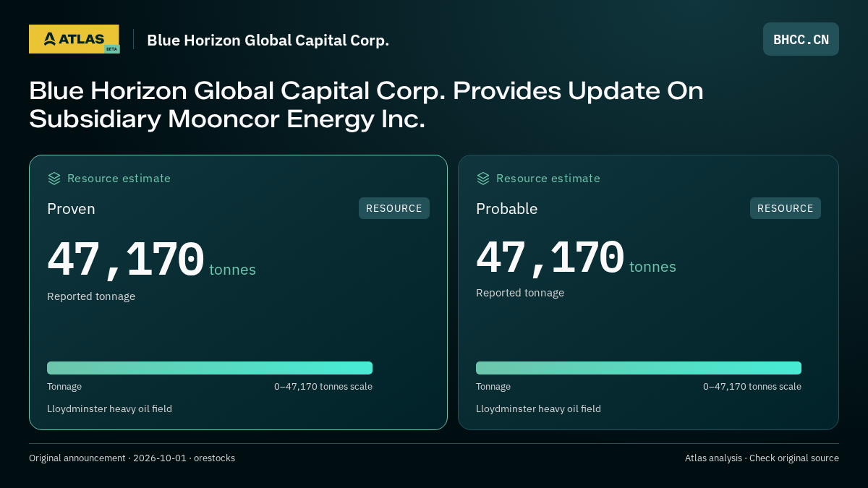
Task: Click the RESOURCE tag in the Probable card
Action: 786,208
